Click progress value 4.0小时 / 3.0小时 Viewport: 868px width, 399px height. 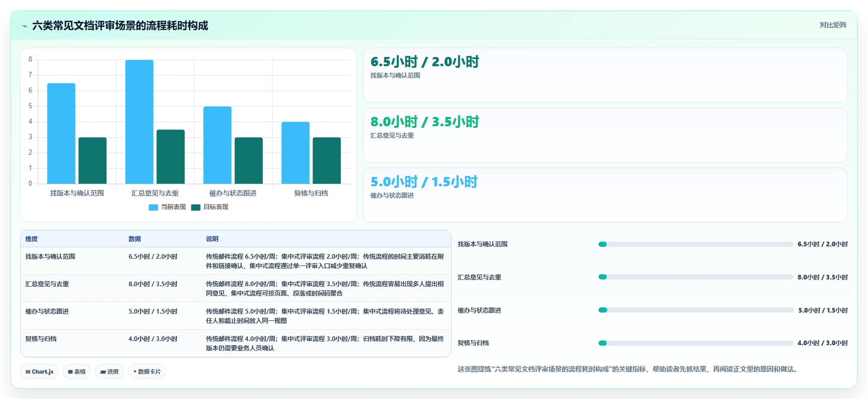coord(822,343)
